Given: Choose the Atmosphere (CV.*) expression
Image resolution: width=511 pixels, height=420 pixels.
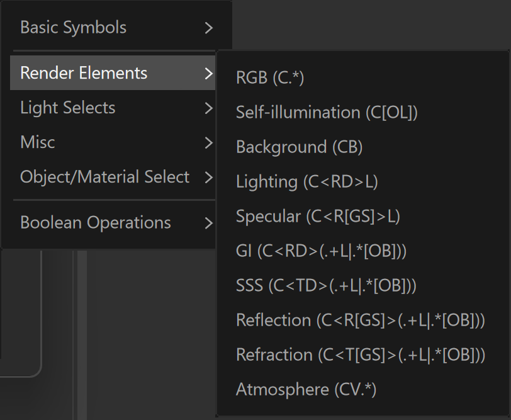Looking at the screenshot, I should 363,389.
